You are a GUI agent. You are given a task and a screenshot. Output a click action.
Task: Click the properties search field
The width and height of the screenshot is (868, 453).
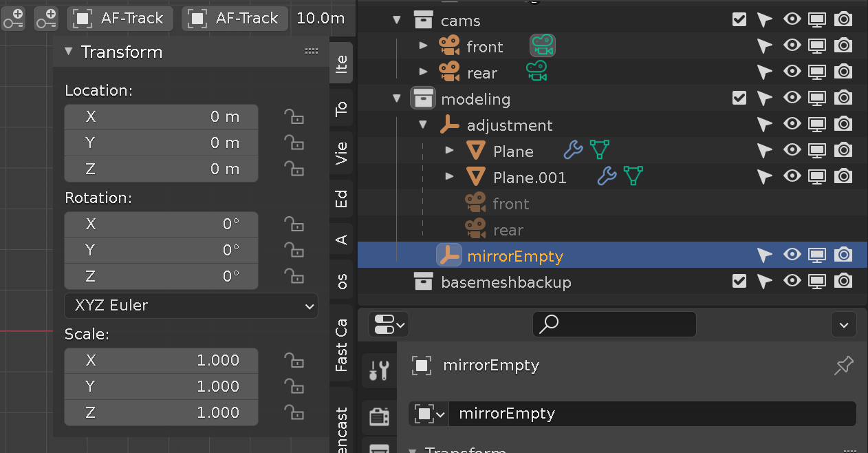tap(614, 324)
